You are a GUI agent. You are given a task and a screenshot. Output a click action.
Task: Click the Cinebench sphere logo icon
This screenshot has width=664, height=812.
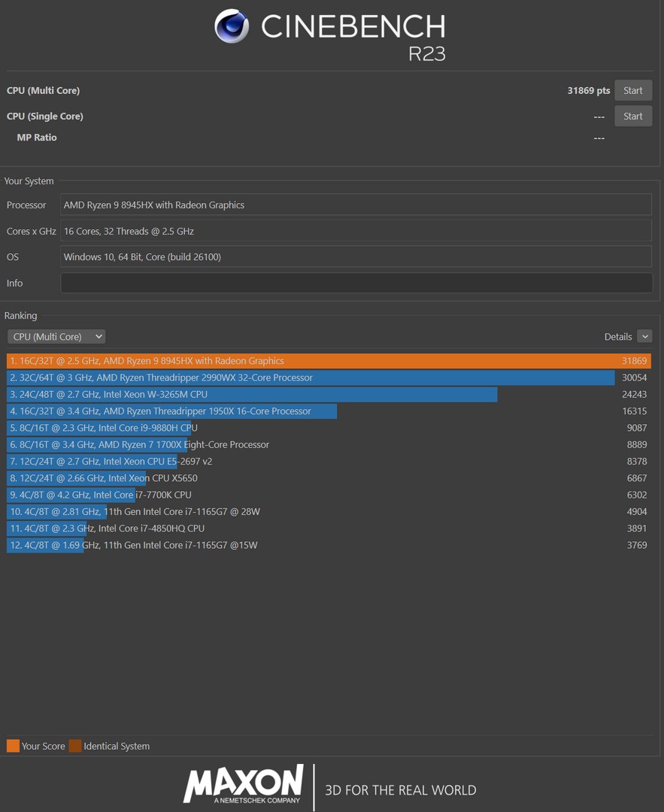232,26
